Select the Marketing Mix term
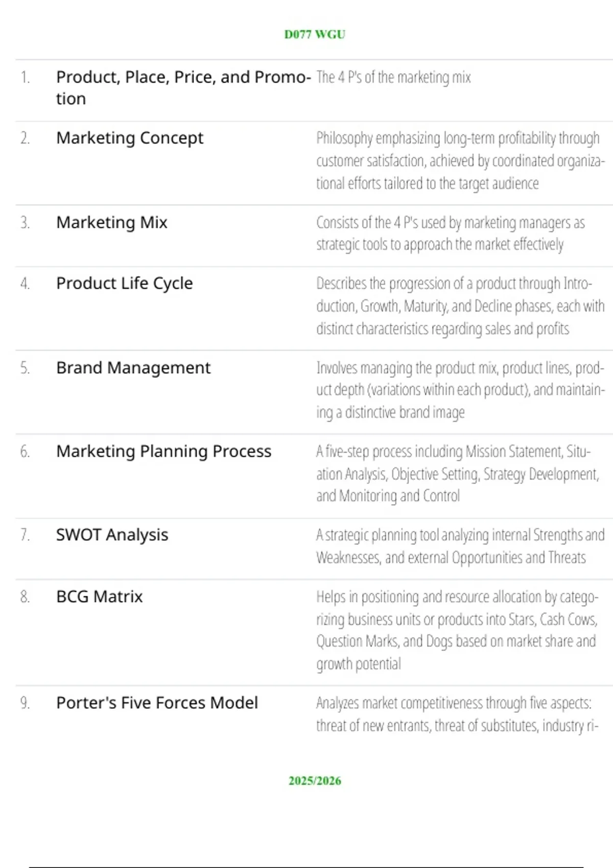This screenshot has height=868, width=613. 112,222
